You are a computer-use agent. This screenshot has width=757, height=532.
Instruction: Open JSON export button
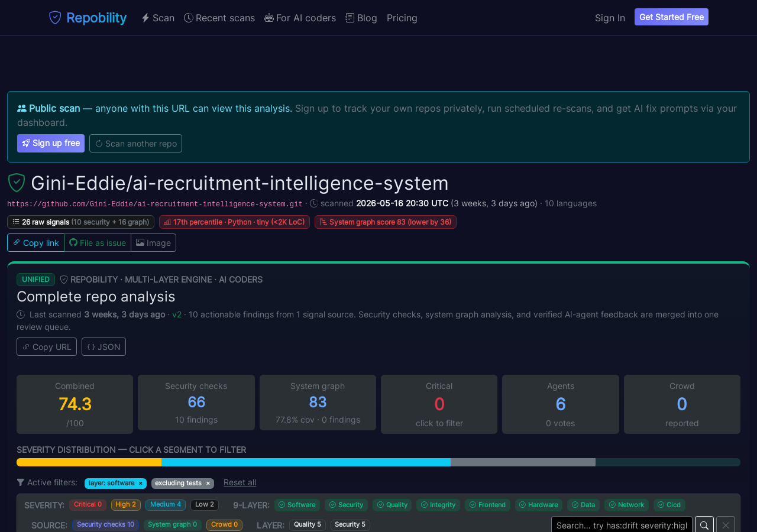tap(103, 346)
